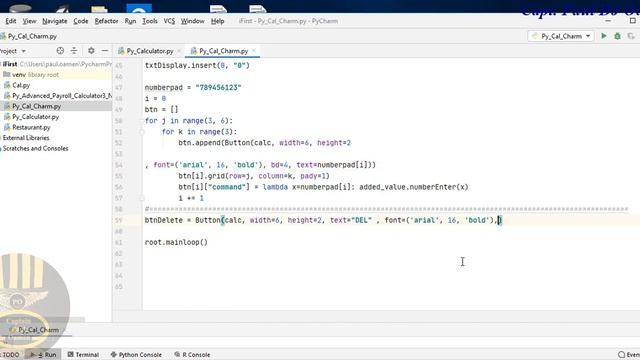Screen dimensions: 640x360
Task: Start debugging with the bug icon
Action: [618, 36]
